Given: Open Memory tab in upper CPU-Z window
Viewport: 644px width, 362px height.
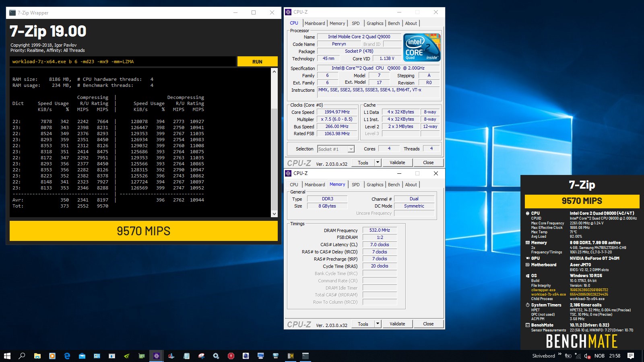Looking at the screenshot, I should [337, 23].
